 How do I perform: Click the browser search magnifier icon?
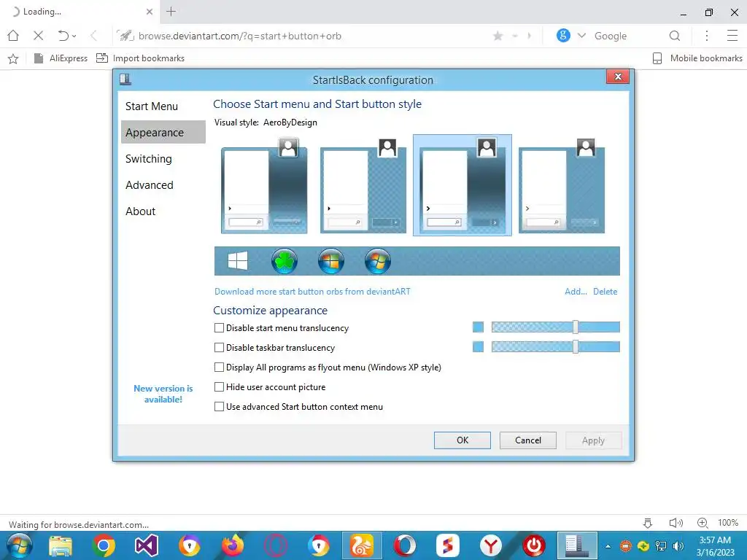click(675, 36)
